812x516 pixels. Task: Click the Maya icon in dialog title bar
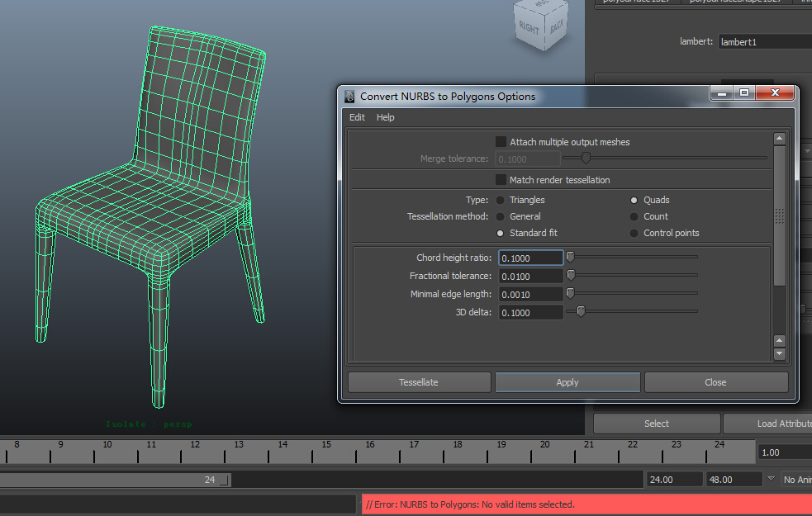(x=349, y=97)
